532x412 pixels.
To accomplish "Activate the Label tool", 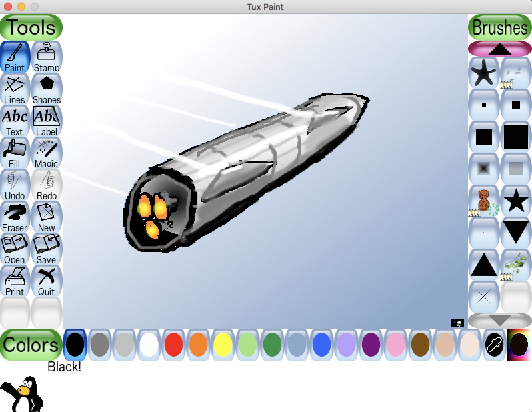I will 47,121.
